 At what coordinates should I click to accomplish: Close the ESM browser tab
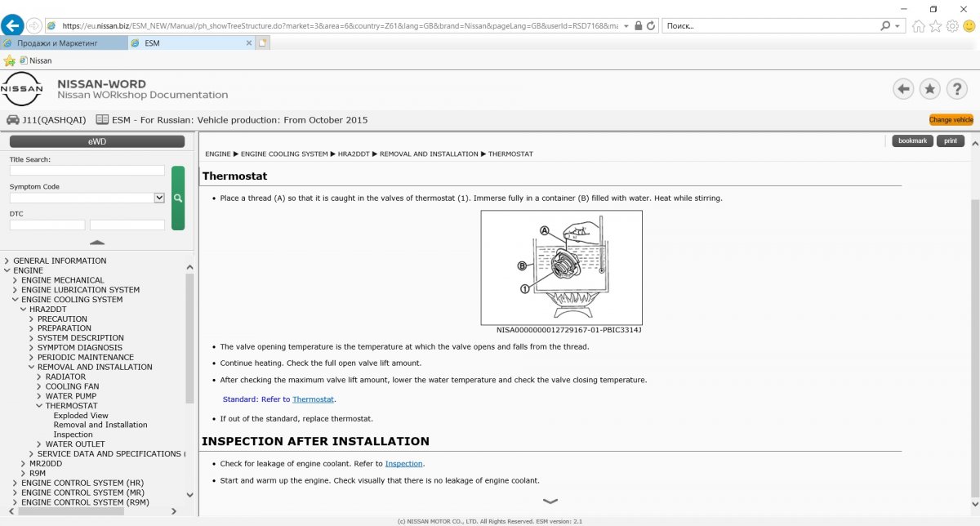pyautogui.click(x=248, y=43)
